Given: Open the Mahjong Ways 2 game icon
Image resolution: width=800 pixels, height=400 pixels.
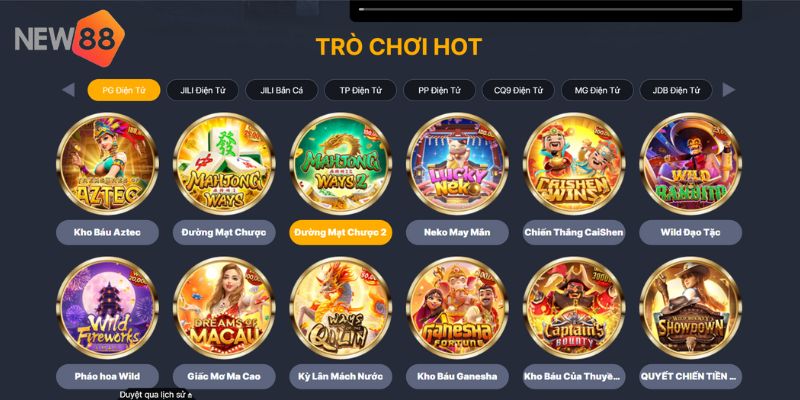Looking at the screenshot, I should click(x=340, y=164).
